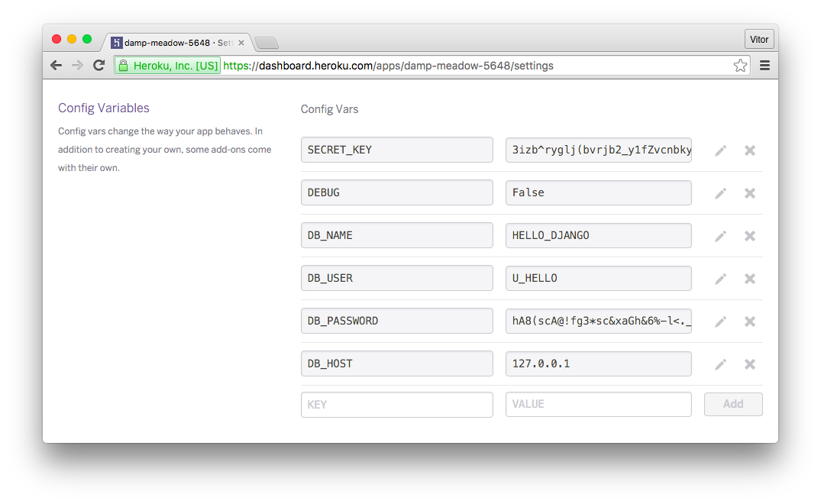Screen dimensions: 821x504
Task: Delete the SECRET_KEY config var
Action: (750, 150)
